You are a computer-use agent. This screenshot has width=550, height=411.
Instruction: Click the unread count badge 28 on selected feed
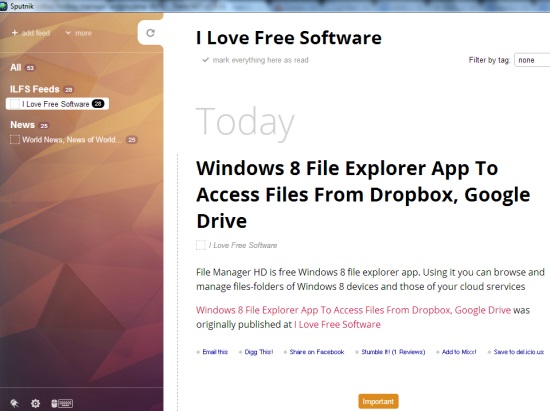coord(98,104)
